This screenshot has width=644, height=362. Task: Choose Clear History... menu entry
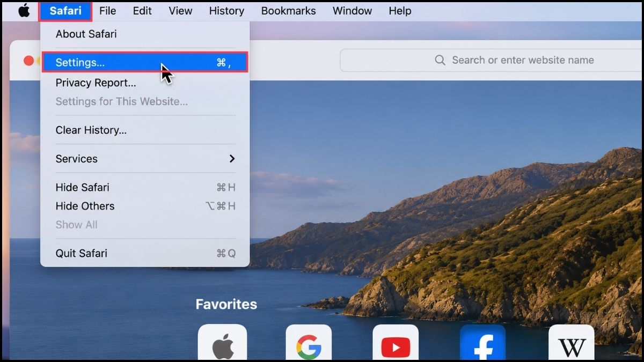tap(145, 130)
